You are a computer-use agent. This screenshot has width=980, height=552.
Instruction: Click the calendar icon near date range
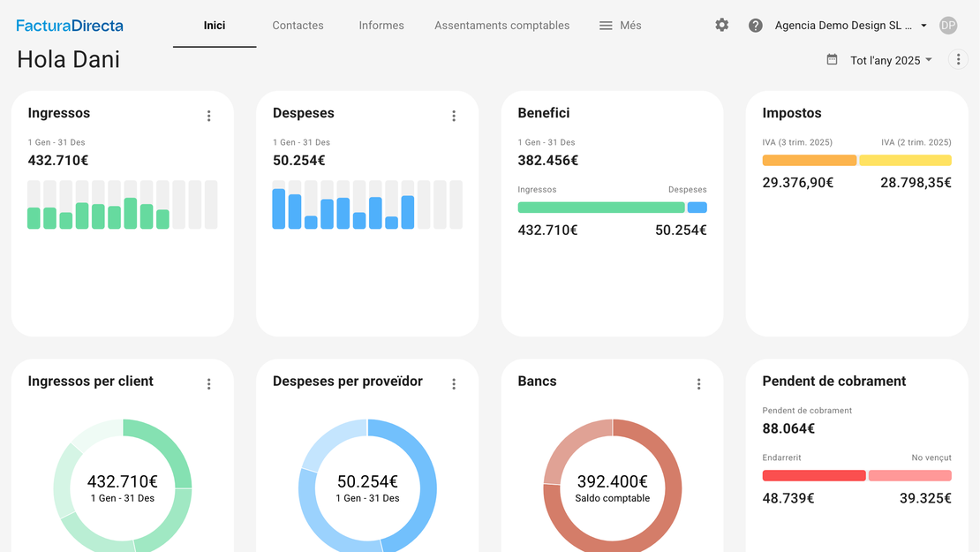click(832, 59)
